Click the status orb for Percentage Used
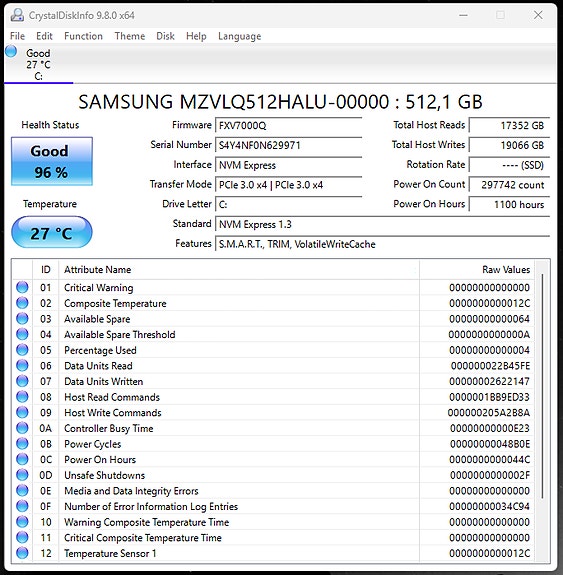The width and height of the screenshot is (563, 575). tap(22, 350)
